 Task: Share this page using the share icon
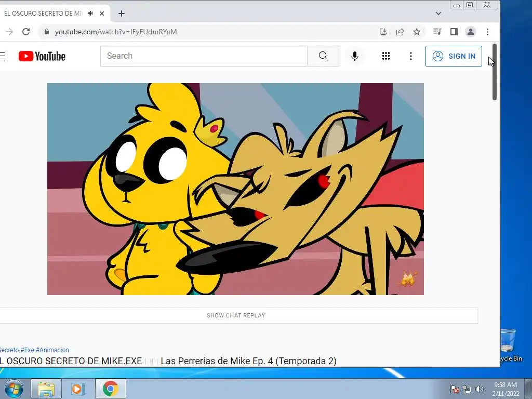(x=400, y=32)
